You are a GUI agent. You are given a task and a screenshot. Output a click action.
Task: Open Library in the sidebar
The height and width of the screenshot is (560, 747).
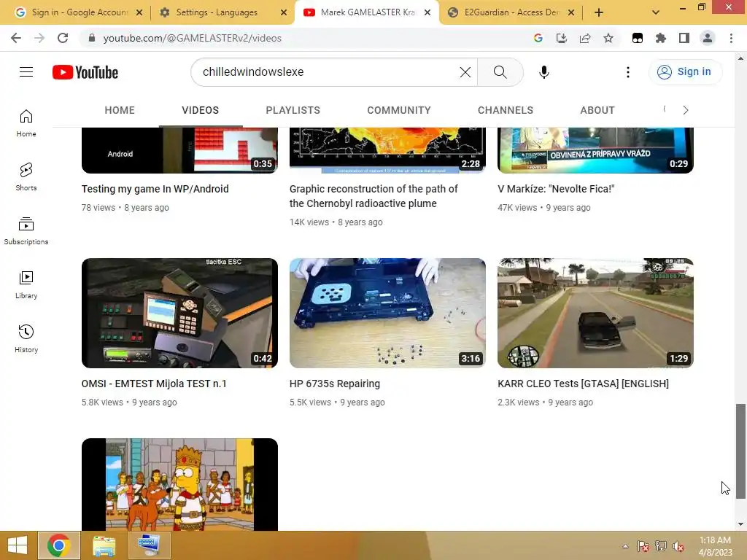(x=26, y=285)
